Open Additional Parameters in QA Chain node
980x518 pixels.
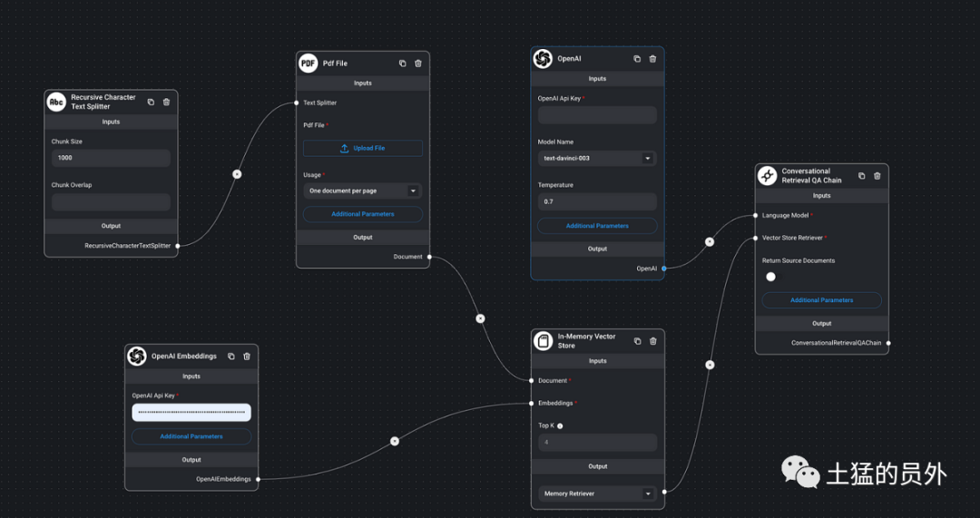tap(821, 300)
